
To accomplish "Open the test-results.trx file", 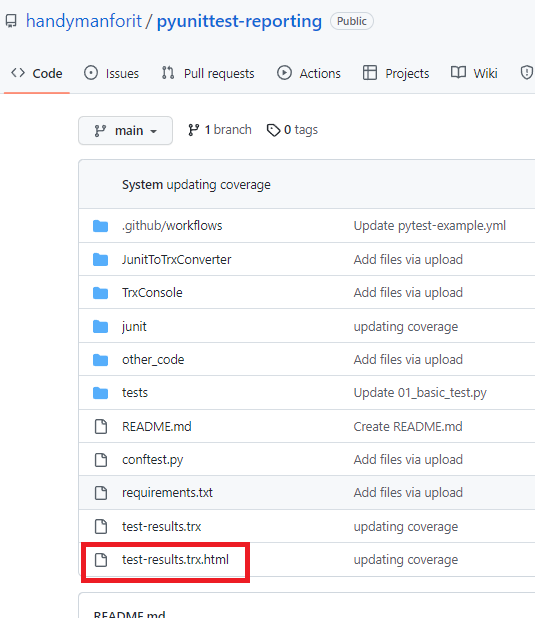I will 162,527.
